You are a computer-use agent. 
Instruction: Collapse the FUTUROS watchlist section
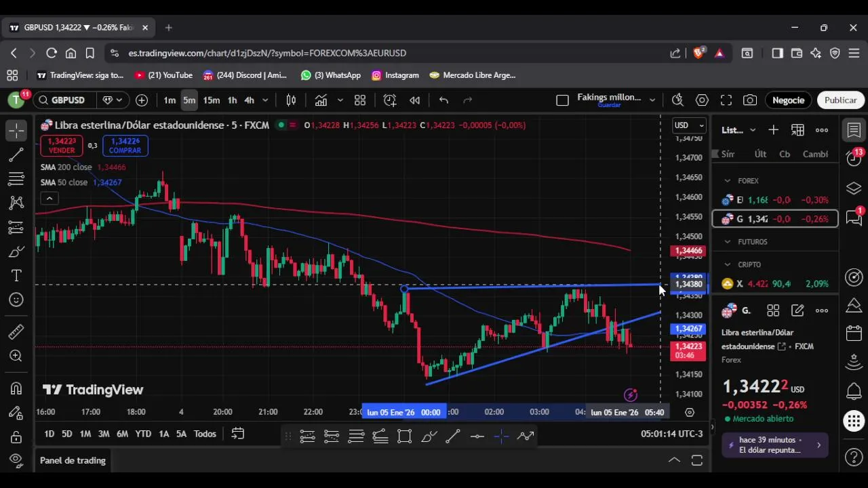tap(728, 242)
